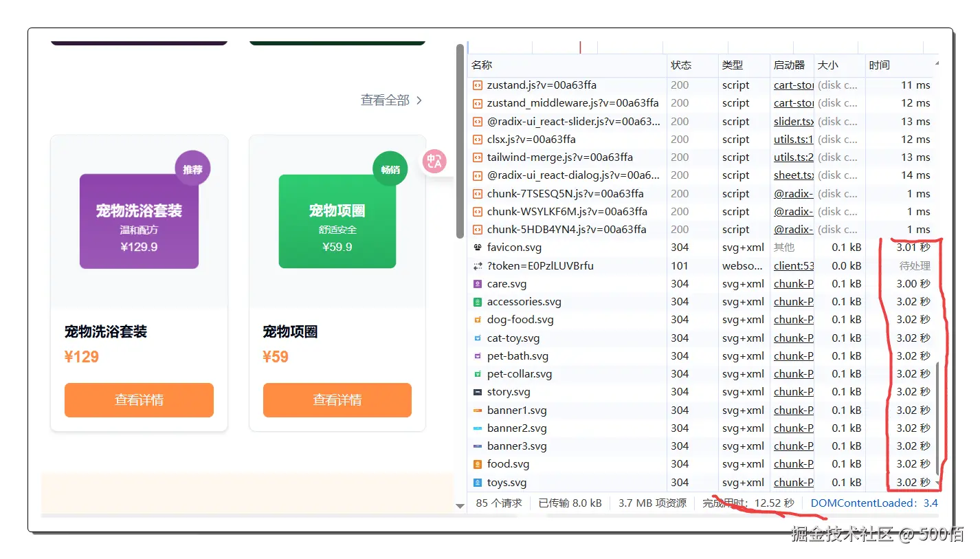Click 查看详情 button for 宠物项圈
Viewport: 980px width, 559px height.
[337, 400]
